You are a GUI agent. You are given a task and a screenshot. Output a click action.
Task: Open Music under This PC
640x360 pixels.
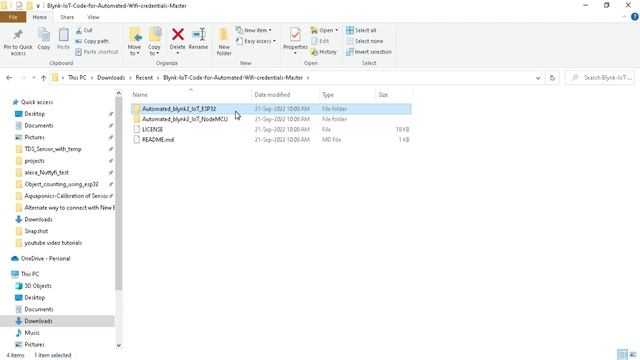pos(32,333)
